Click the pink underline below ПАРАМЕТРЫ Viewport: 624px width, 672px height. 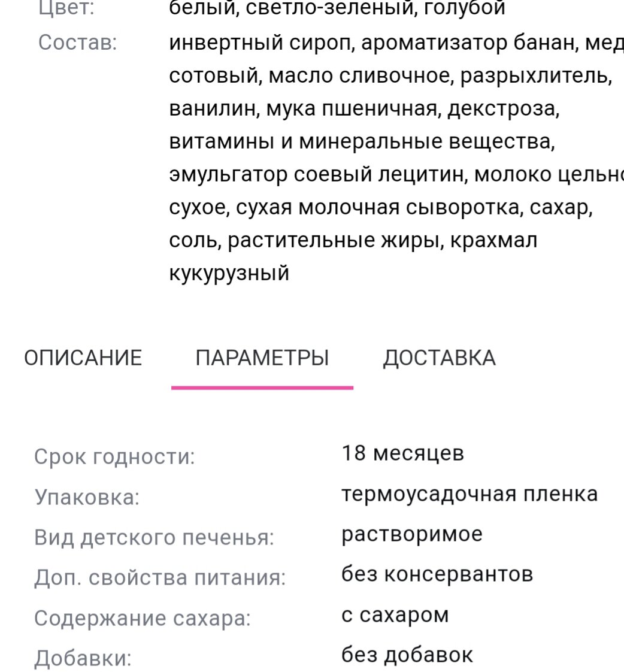262,387
